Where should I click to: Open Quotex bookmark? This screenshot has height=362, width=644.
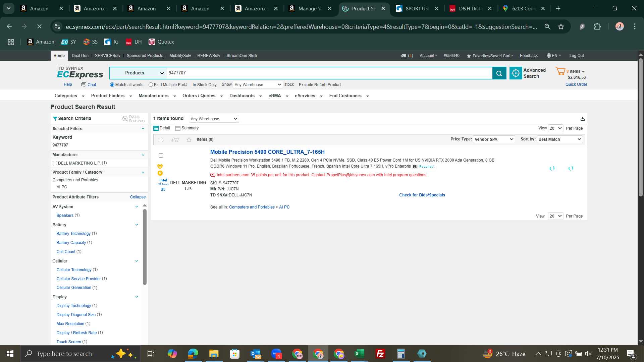pos(161,42)
